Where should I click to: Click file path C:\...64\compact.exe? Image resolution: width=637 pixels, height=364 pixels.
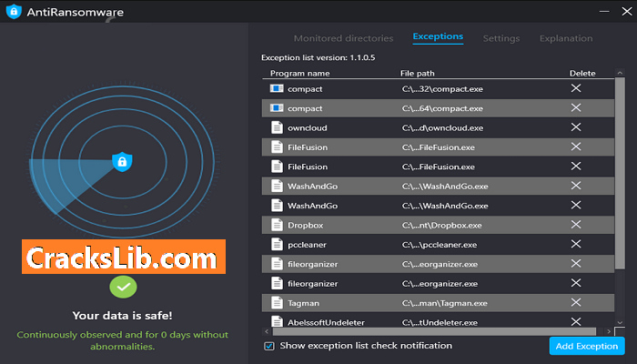click(x=442, y=108)
